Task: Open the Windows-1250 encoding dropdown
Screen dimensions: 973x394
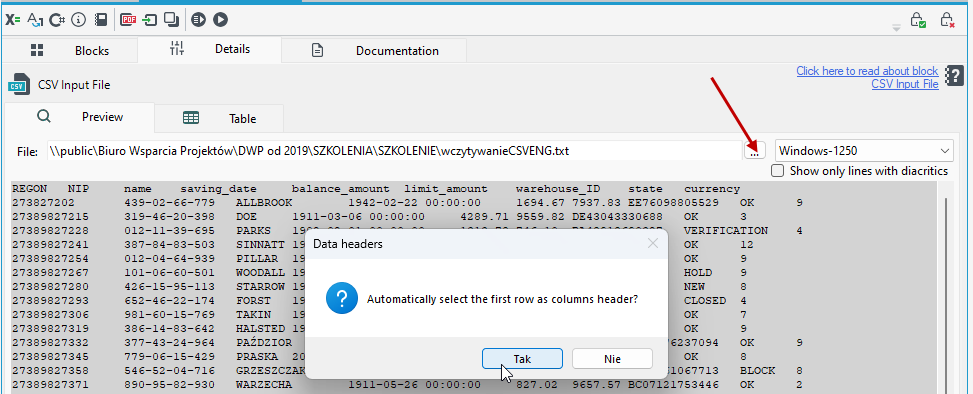Action: point(864,150)
